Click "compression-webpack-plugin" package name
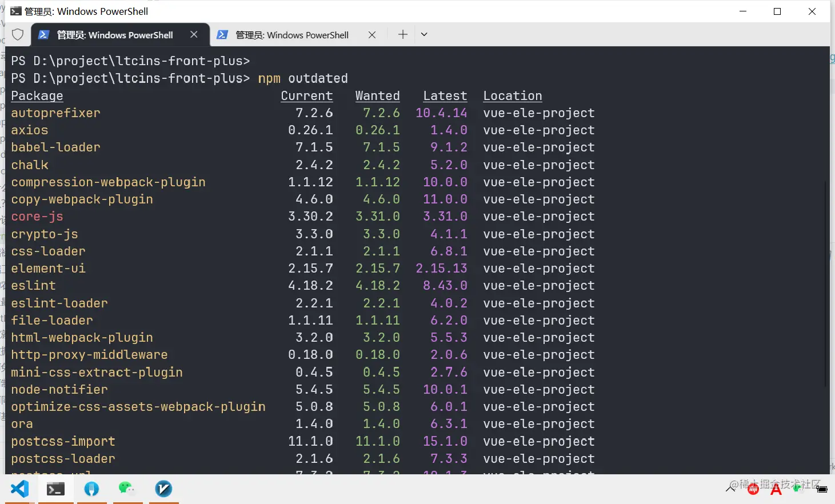The image size is (835, 504). point(109,182)
